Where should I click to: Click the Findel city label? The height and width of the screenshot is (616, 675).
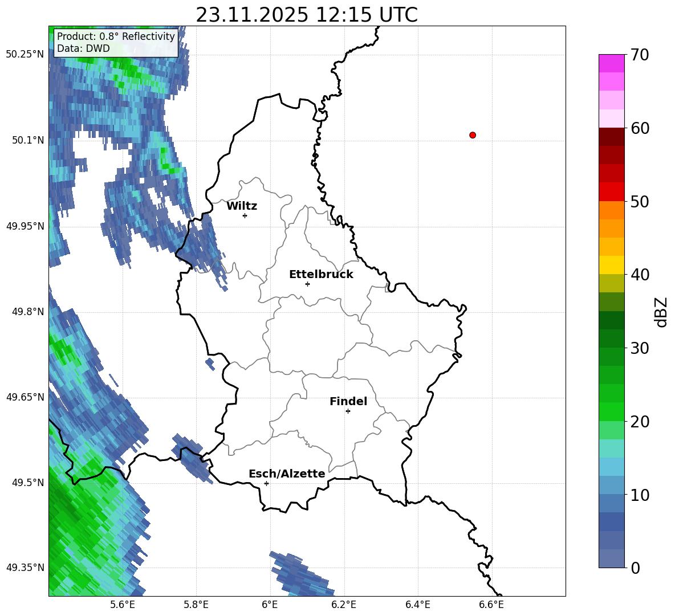[348, 401]
